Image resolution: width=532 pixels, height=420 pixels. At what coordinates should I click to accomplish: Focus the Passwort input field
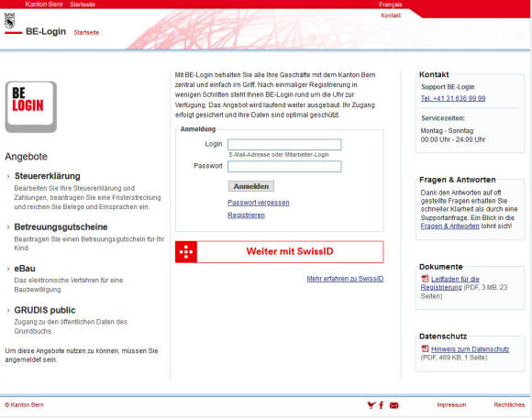[x=284, y=166]
